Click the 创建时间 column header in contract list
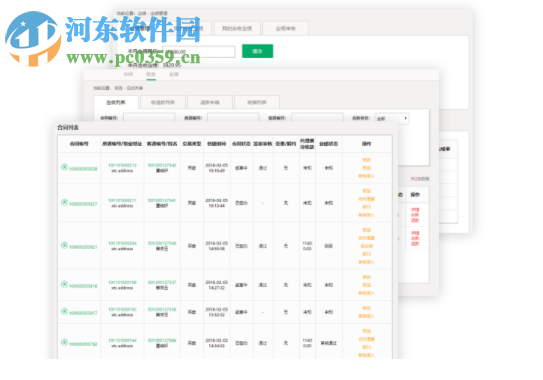 click(x=216, y=144)
